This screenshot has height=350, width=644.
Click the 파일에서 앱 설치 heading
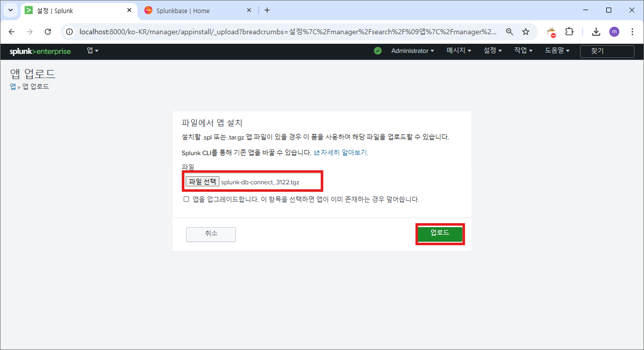point(212,123)
